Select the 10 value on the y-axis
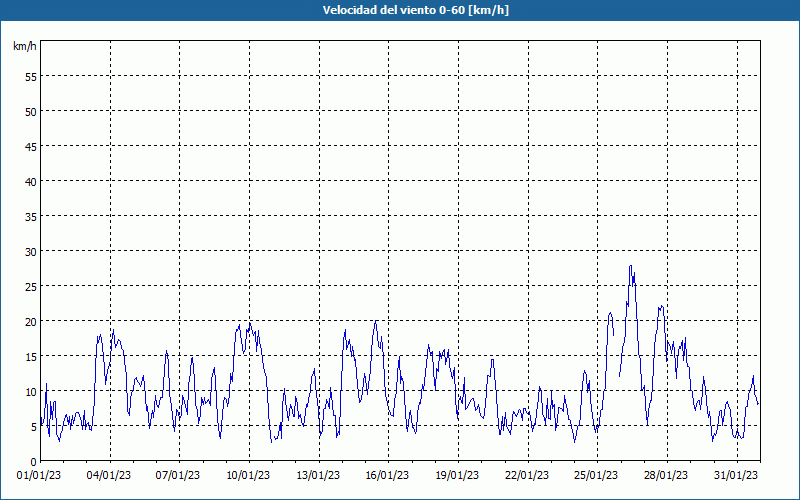 coord(31,391)
